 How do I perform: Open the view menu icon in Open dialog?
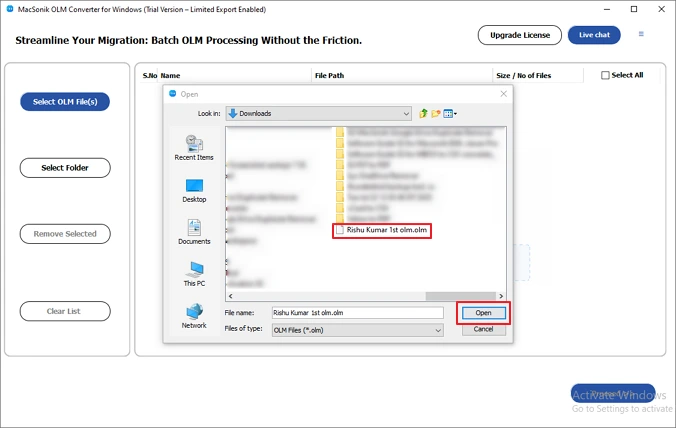(450, 113)
